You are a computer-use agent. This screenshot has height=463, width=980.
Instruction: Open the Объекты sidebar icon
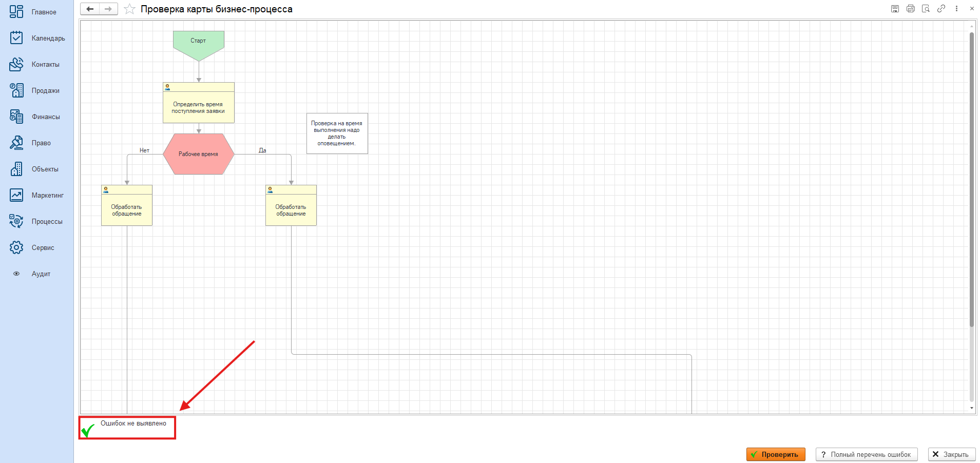point(16,169)
